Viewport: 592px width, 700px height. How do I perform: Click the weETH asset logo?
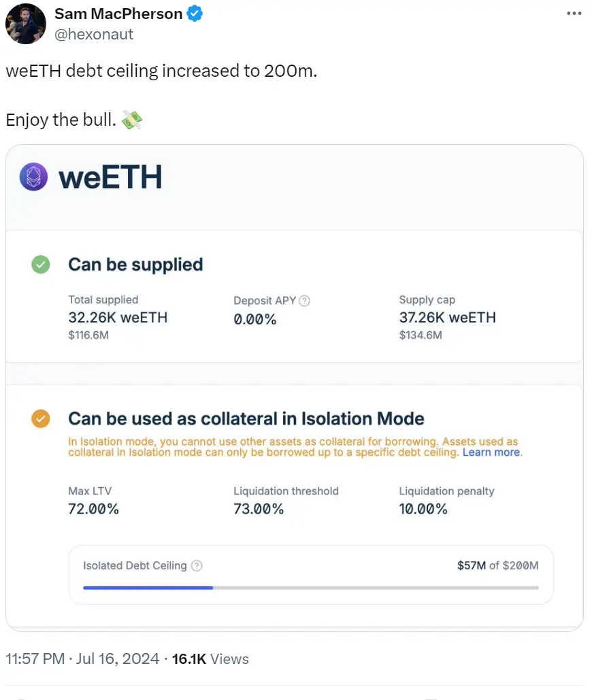(33, 177)
